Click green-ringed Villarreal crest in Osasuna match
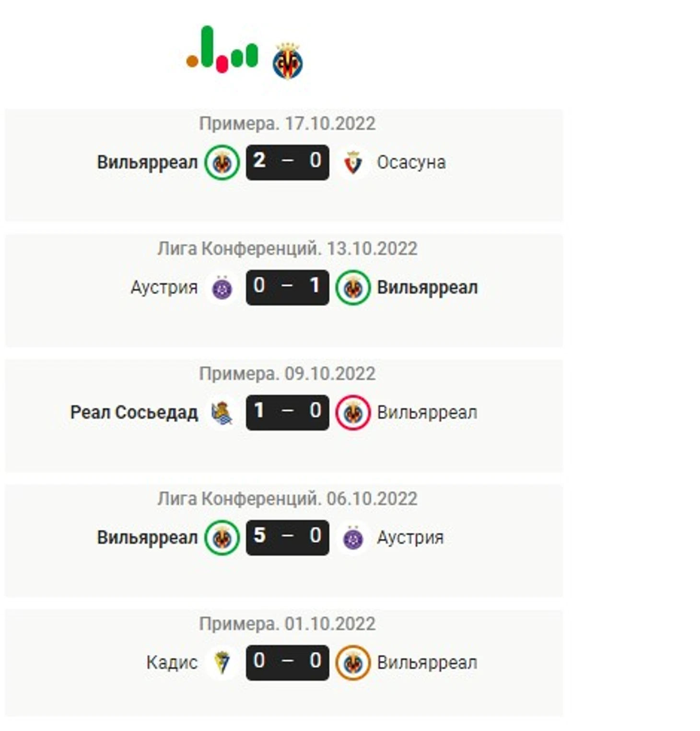Screen dimensions: 700x731 pos(222,162)
